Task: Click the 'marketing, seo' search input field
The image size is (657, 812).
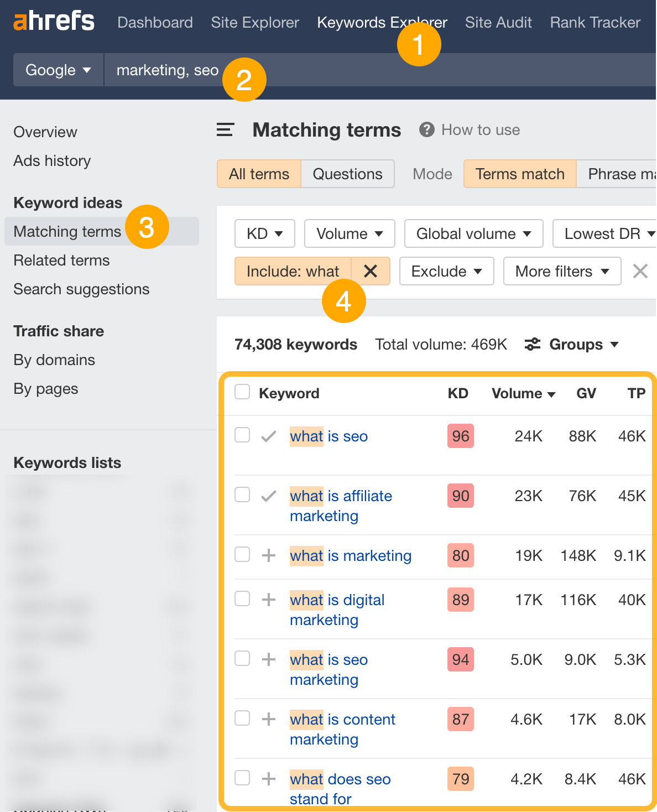Action: pyautogui.click(x=166, y=70)
